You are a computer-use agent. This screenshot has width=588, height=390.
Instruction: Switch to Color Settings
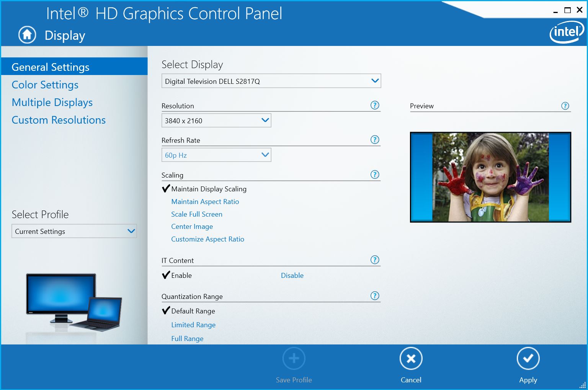click(45, 85)
